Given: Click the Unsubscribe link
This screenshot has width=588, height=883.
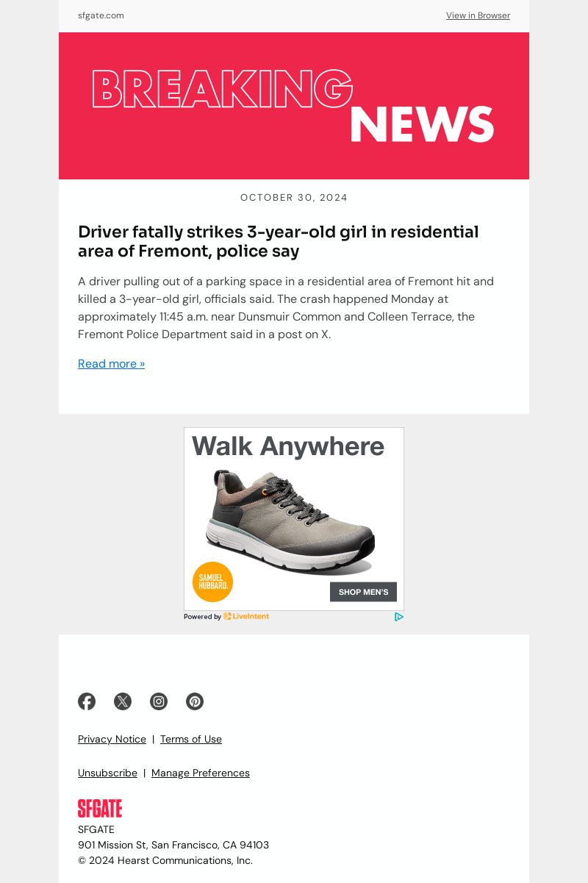Looking at the screenshot, I should [107, 773].
